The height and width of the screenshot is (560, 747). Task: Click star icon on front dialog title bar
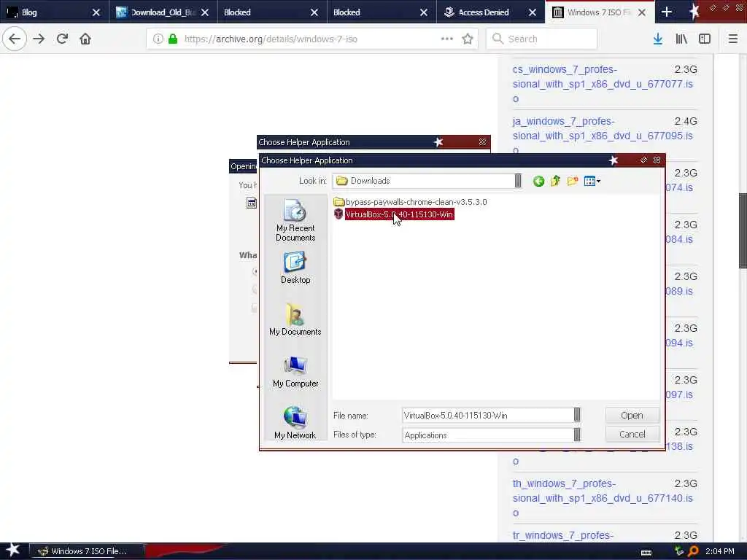coord(613,160)
